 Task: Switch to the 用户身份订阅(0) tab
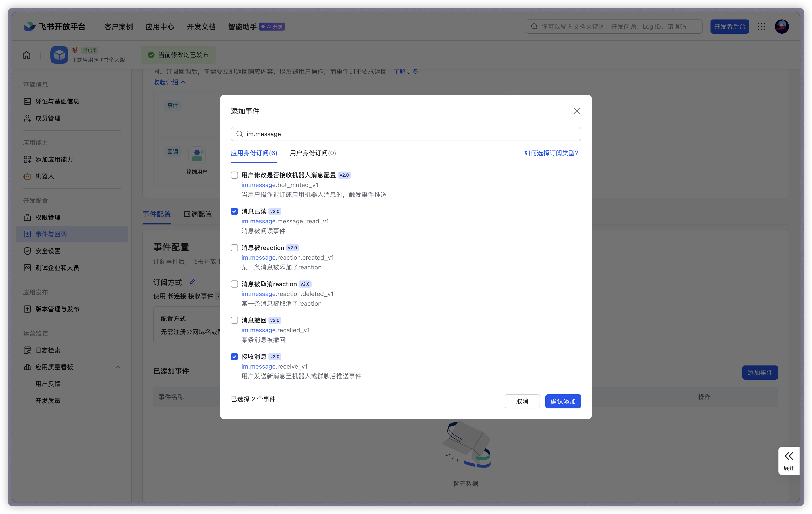[x=313, y=153]
